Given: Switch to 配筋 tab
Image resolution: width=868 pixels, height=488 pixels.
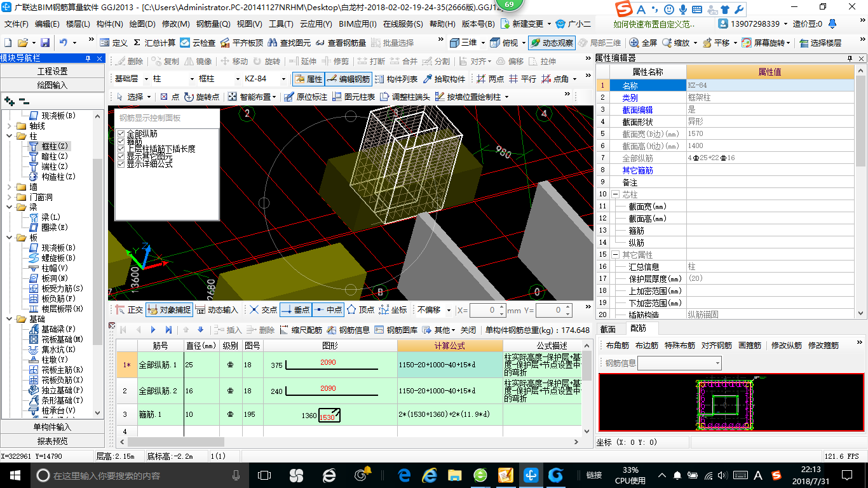Looking at the screenshot, I should [638, 329].
